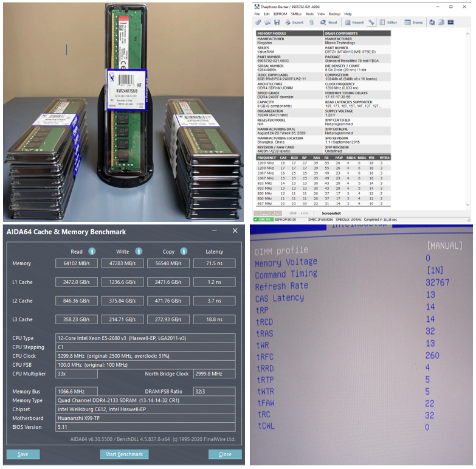Click the padlock icon in Thaiphoon toolbar
The height and width of the screenshot is (469, 476).
[x=311, y=22]
